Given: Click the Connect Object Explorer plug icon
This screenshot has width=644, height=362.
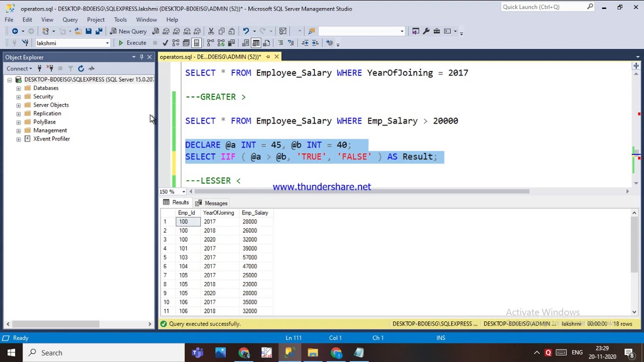Looking at the screenshot, I should (40, 68).
